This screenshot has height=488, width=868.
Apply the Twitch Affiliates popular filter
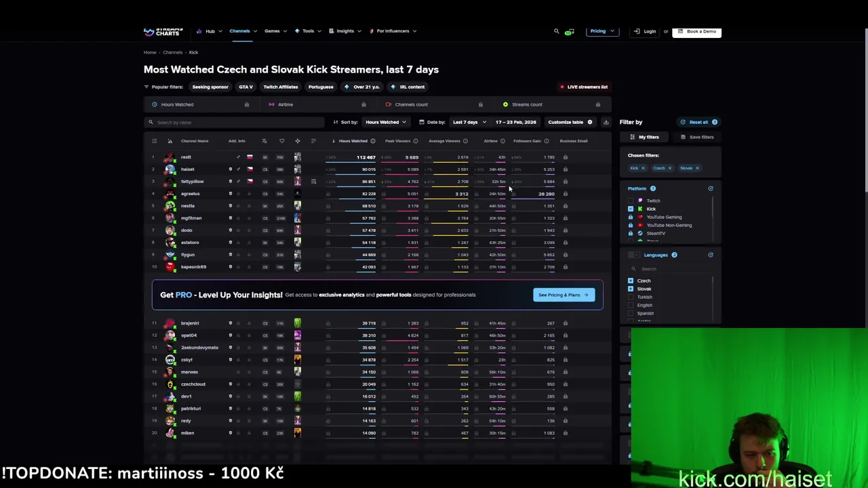click(281, 87)
